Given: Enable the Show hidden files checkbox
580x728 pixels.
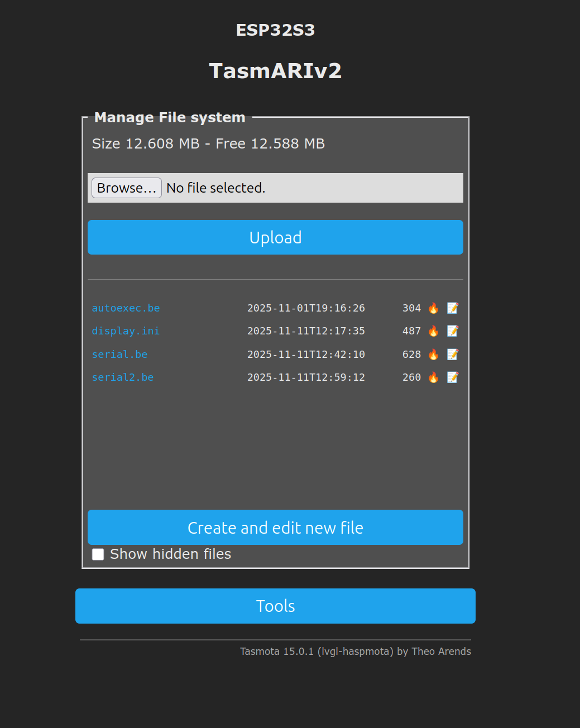Looking at the screenshot, I should [x=98, y=554].
